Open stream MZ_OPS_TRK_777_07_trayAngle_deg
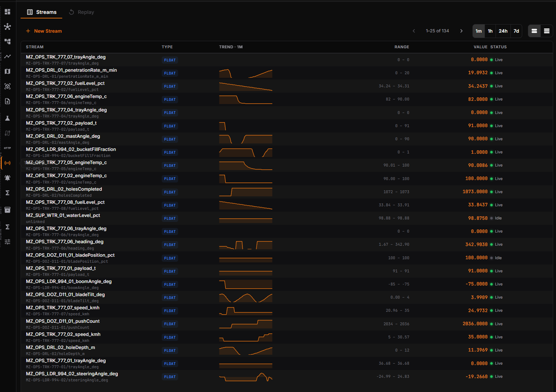Screen dimensions: 556x392 click(66, 57)
